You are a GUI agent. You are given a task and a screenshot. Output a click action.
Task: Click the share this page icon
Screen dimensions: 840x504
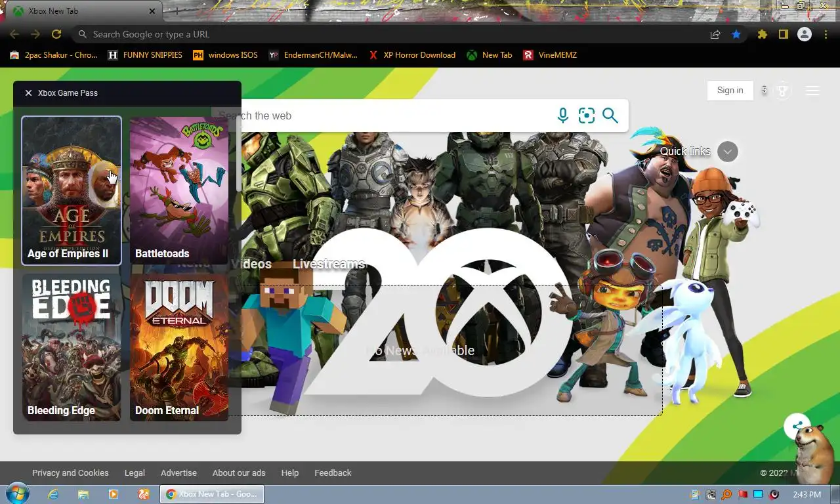[715, 34]
